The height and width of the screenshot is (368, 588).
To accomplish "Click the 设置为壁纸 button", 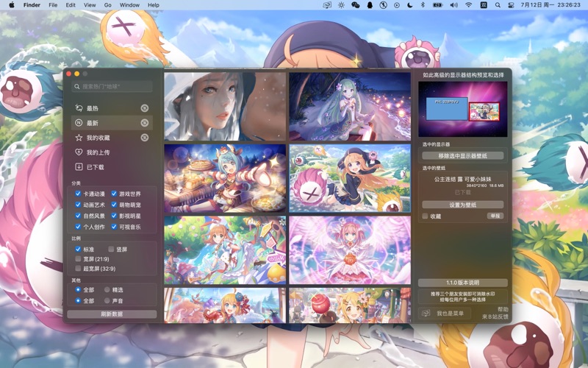I will (463, 205).
